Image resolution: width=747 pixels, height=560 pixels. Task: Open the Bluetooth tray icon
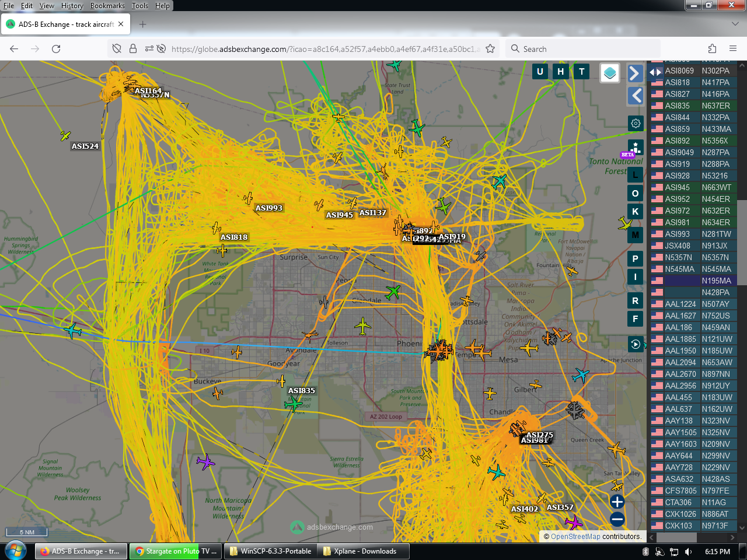pyautogui.click(x=645, y=551)
